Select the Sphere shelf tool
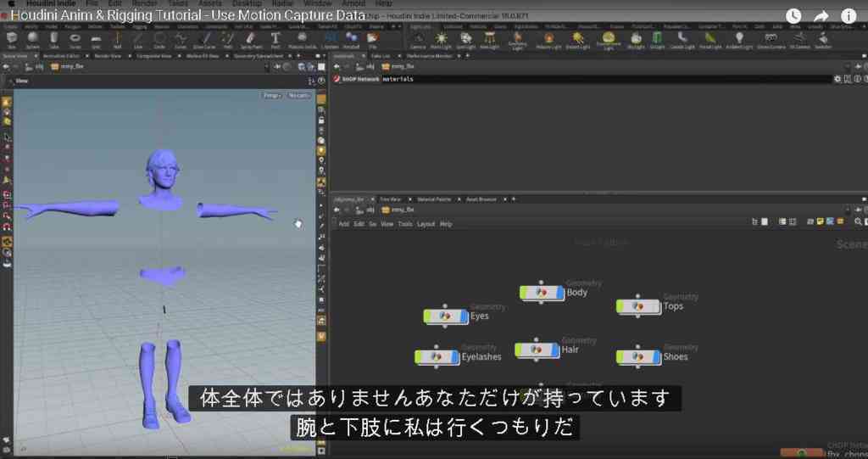The image size is (868, 459). 33,39
